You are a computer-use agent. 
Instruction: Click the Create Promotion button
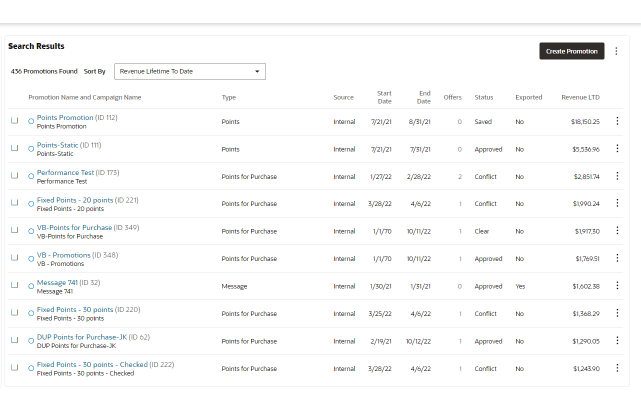[x=572, y=51]
